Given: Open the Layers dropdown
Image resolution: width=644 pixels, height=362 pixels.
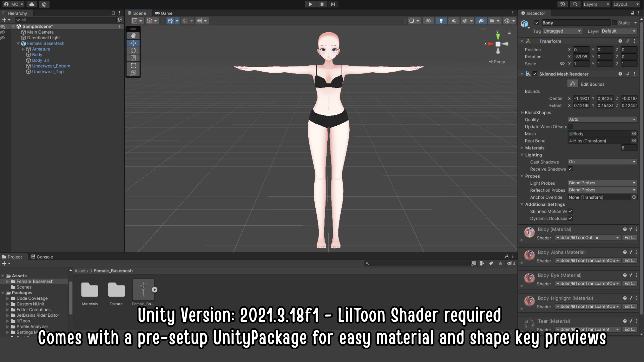Looking at the screenshot, I should click(596, 4).
